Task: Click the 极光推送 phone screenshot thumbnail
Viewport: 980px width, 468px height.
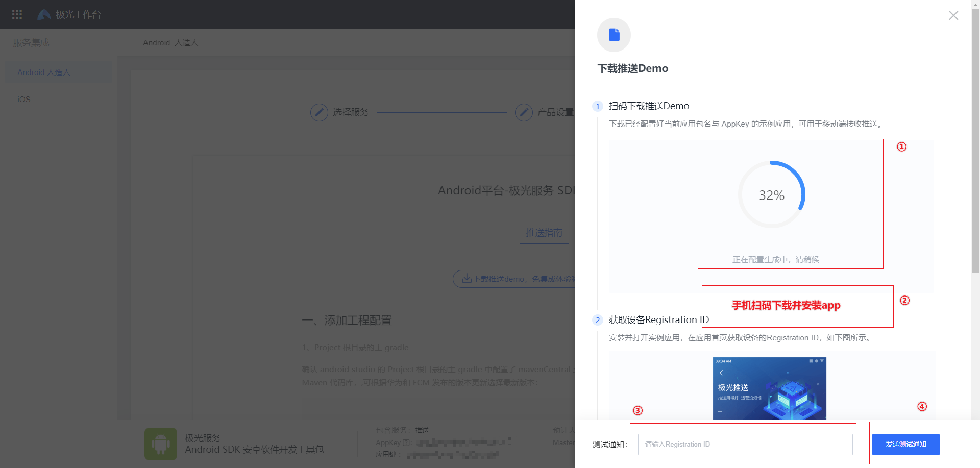Action: (770, 388)
